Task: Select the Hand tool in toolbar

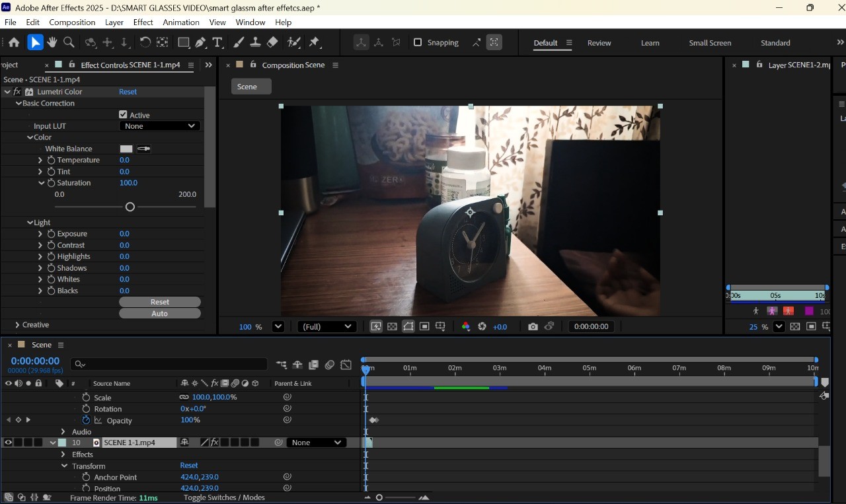Action: (x=52, y=42)
